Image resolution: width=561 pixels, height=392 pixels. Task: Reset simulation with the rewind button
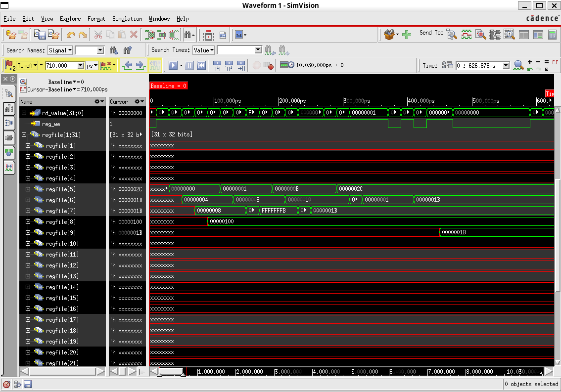click(201, 65)
